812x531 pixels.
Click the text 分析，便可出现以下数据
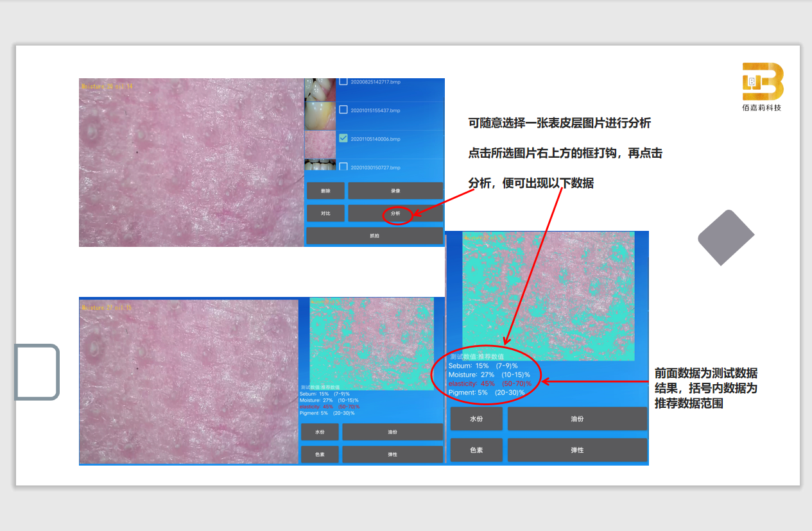pos(531,183)
